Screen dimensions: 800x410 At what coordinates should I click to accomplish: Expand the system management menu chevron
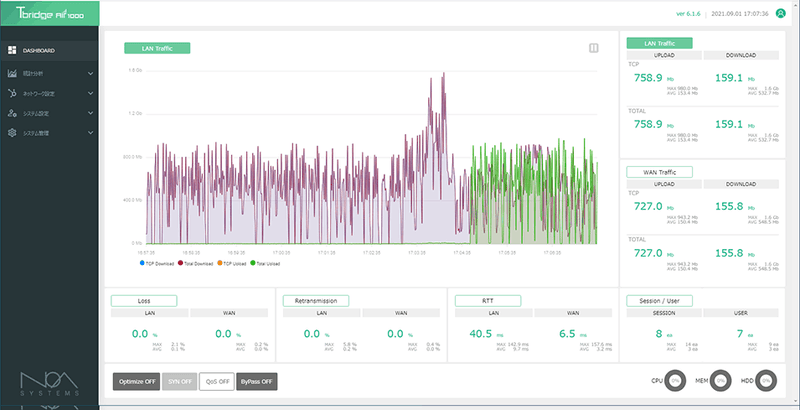pyautogui.click(x=90, y=133)
